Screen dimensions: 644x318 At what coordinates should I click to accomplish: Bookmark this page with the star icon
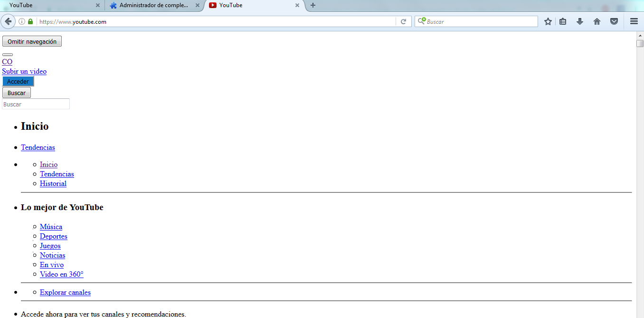pyautogui.click(x=548, y=21)
